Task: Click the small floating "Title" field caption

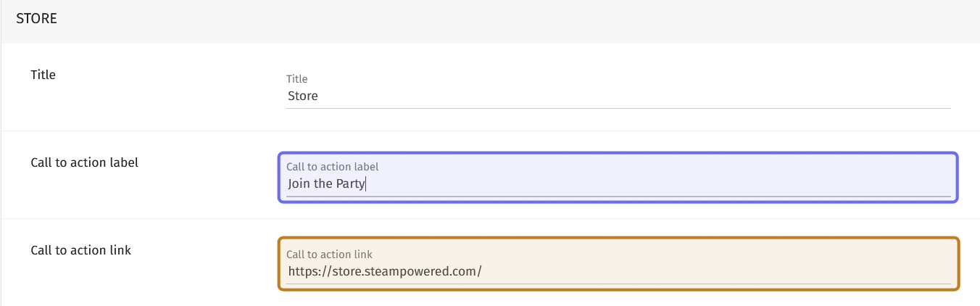Action: click(297, 79)
